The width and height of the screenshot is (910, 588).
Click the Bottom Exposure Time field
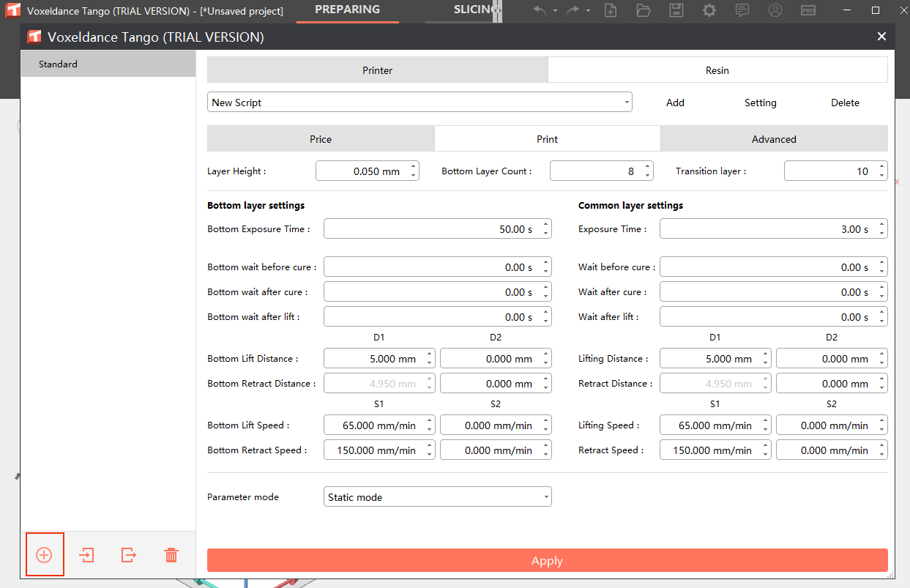coord(438,229)
